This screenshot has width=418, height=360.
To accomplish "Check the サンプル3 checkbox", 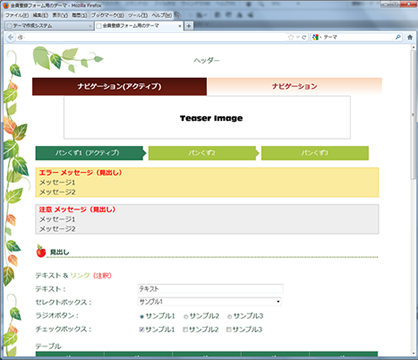I will point(229,330).
